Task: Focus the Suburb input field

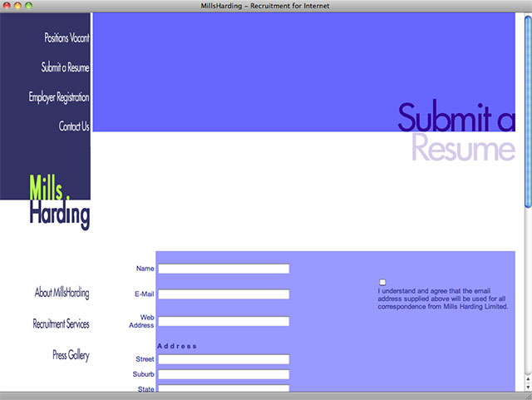Action: (x=224, y=374)
